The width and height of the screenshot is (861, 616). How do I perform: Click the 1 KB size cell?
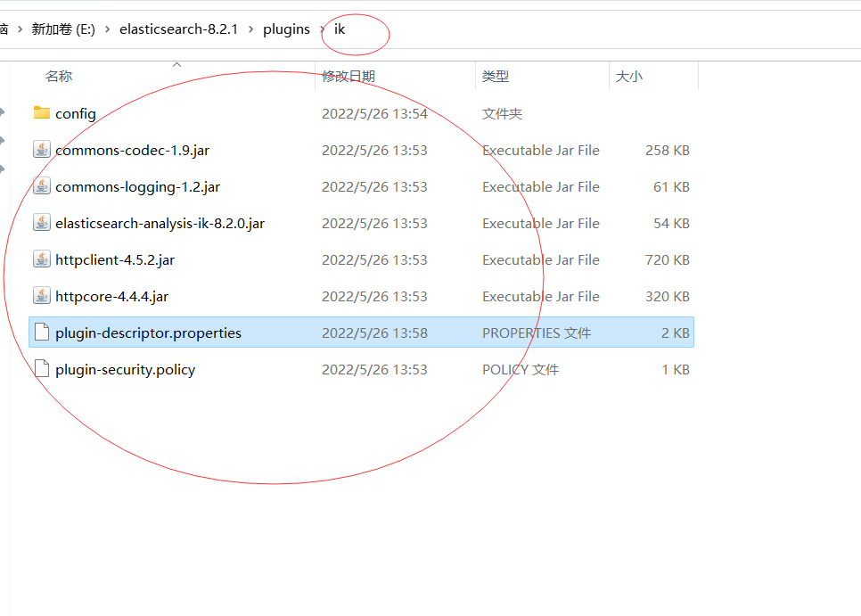coord(676,369)
